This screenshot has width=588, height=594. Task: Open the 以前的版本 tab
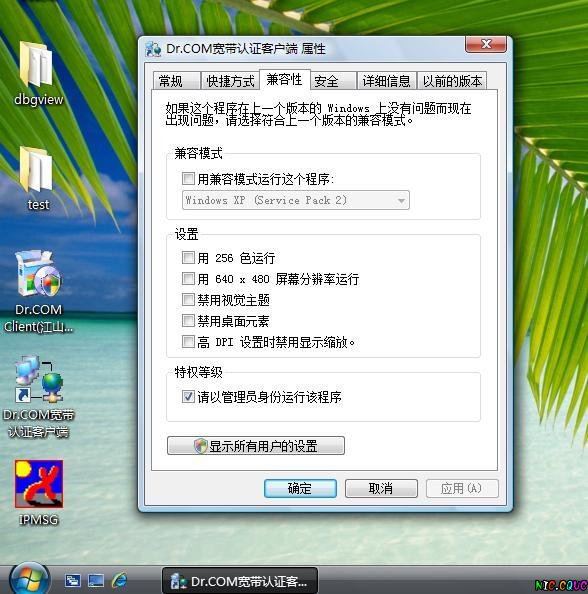pyautogui.click(x=452, y=81)
